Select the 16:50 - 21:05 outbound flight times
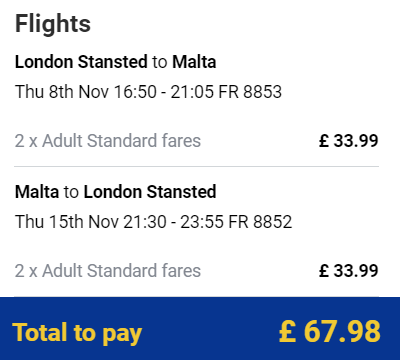Screen dimensions: 400x360 coord(163,92)
